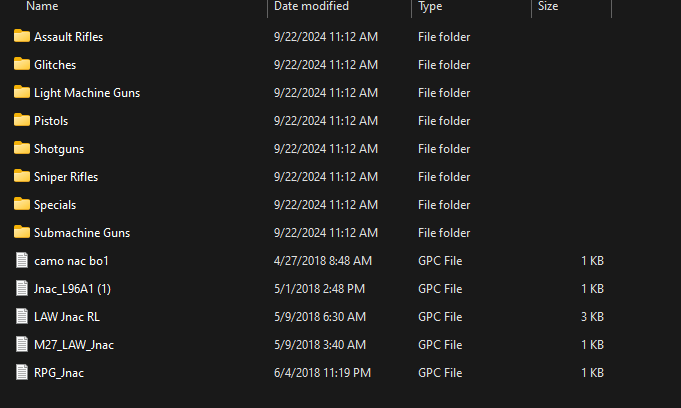This screenshot has width=681, height=408.
Task: Click the camo nac bo1 file icon
Action: click(x=22, y=261)
